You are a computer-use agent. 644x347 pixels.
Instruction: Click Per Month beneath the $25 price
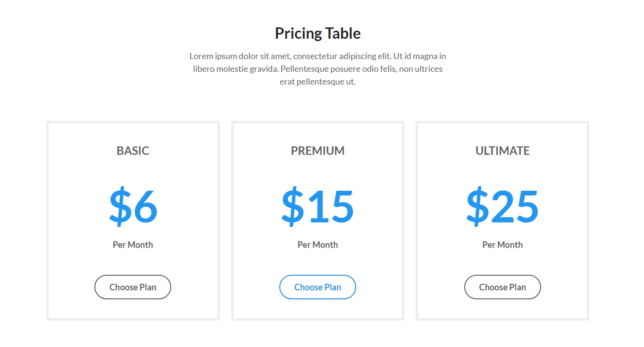[502, 245]
